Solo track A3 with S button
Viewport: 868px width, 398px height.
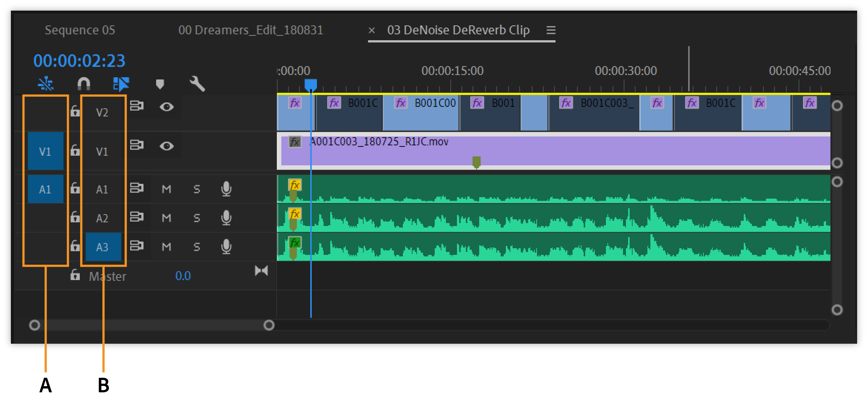(x=197, y=247)
